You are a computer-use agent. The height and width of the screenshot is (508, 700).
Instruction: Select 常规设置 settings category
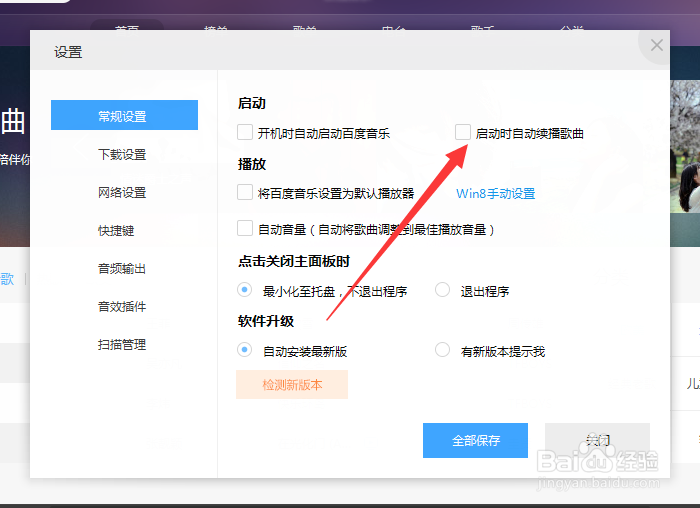coord(124,115)
